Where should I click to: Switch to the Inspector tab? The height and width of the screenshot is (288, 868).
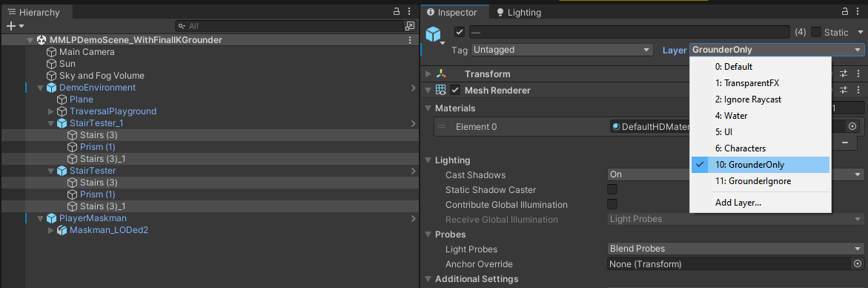(455, 12)
